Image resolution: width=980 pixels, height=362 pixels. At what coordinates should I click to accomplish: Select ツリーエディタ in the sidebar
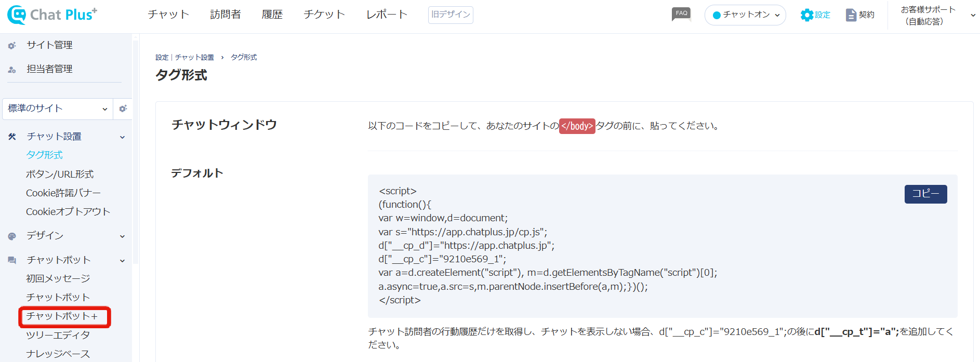pos(58,335)
